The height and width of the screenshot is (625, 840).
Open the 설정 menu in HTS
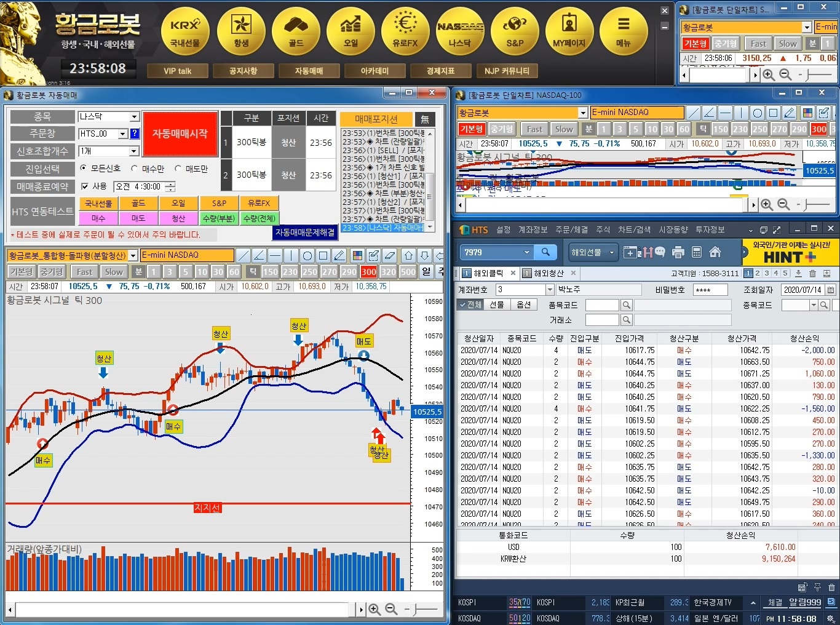tap(504, 229)
